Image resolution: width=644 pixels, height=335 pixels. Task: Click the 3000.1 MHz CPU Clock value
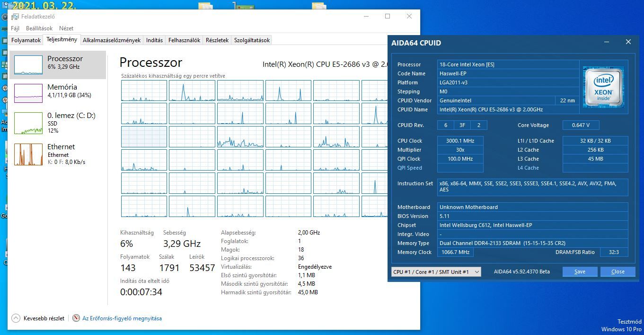[x=460, y=141]
